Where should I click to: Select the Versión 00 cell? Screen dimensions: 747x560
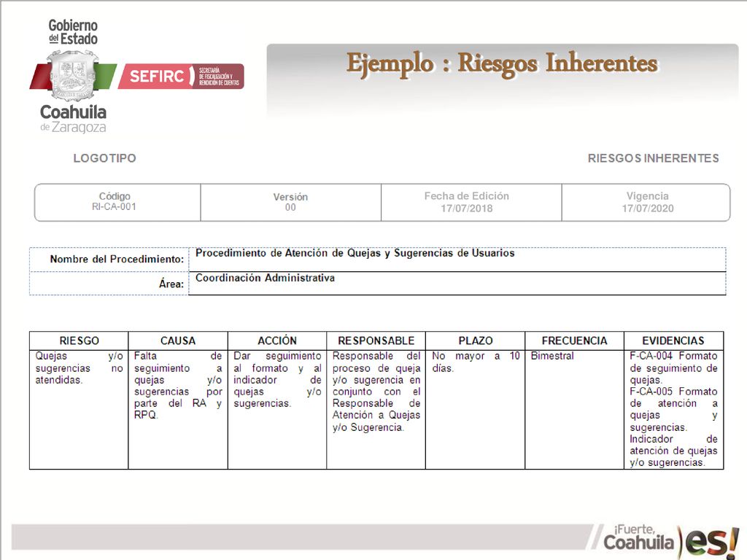coord(290,203)
